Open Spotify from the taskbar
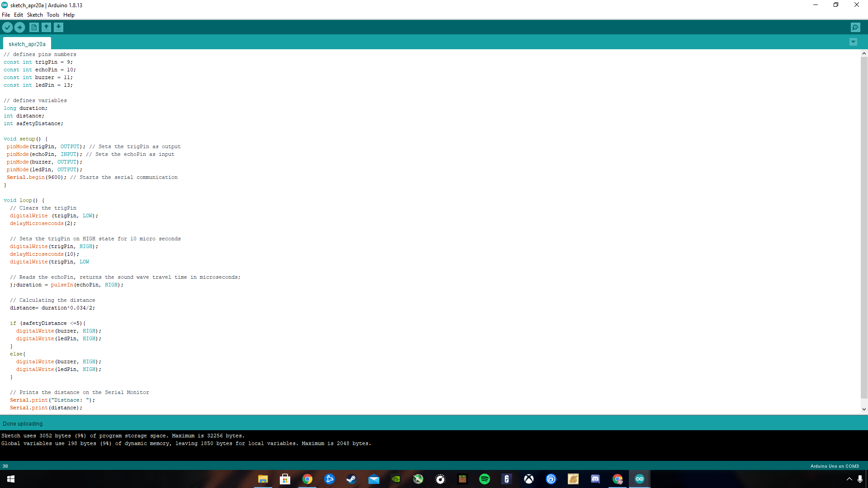This screenshot has height=488, width=868. coord(485,479)
